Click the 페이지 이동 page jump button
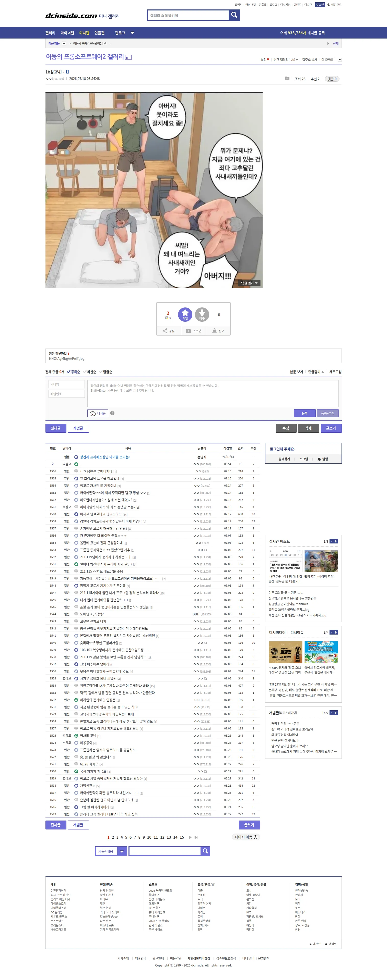The image size is (387, 980). pyautogui.click(x=246, y=837)
